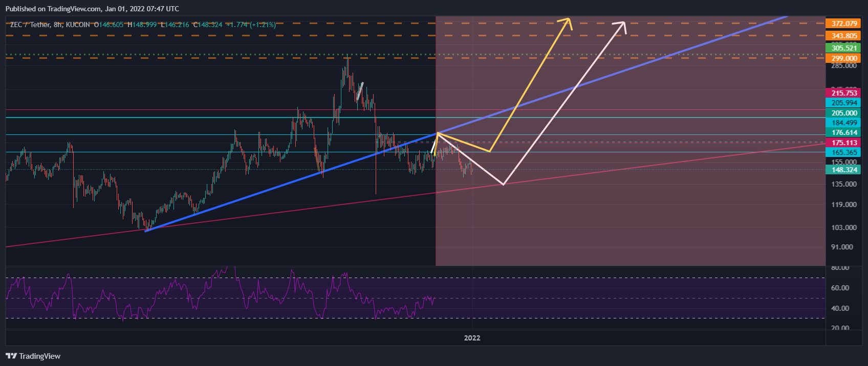Click the change value +1.774 (+1.21%)
Image resolution: width=868 pixels, height=366 pixels.
[x=251, y=25]
